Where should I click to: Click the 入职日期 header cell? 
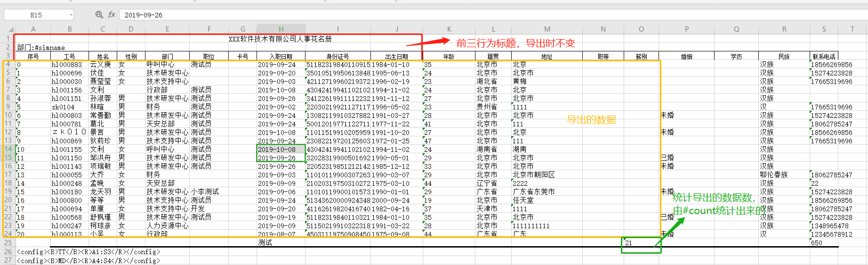tap(281, 57)
